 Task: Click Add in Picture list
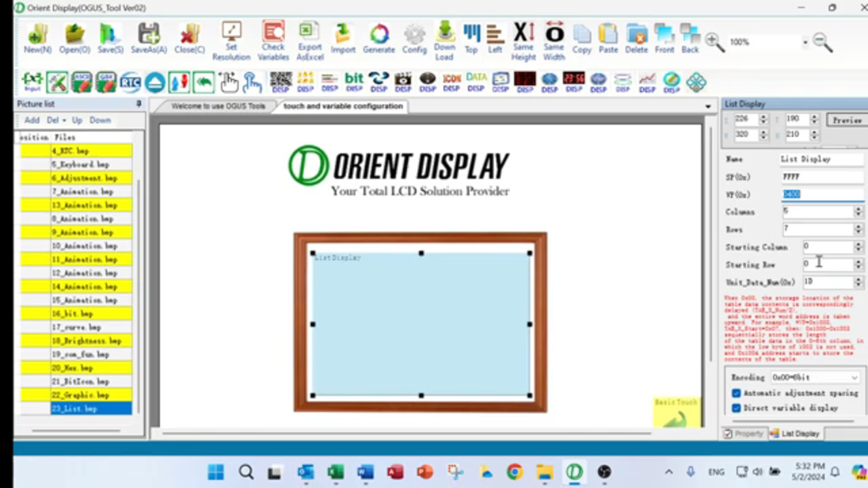pos(32,120)
